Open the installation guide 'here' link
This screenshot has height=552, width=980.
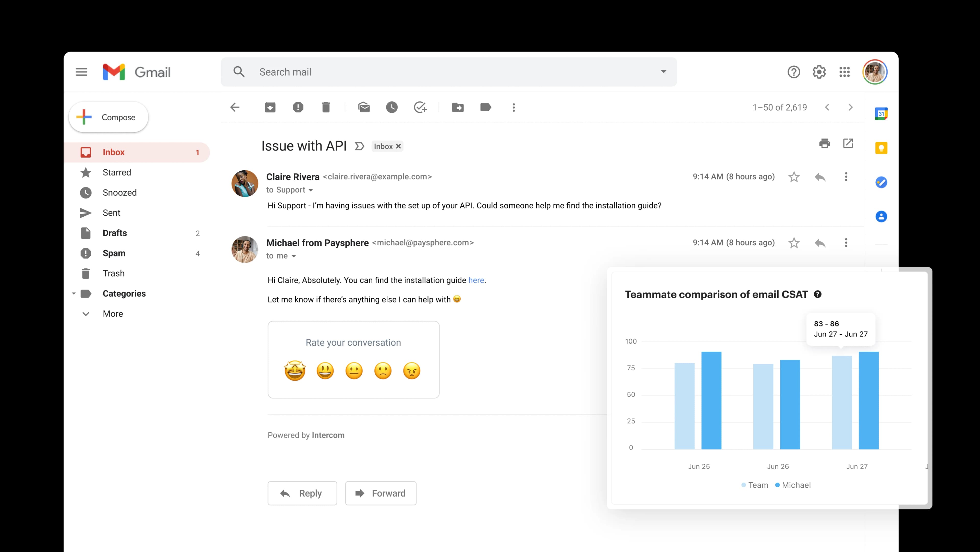click(x=476, y=280)
